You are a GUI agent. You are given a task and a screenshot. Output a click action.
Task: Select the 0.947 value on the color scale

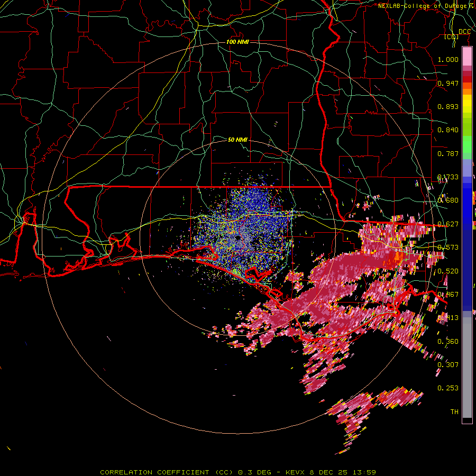tap(448, 83)
